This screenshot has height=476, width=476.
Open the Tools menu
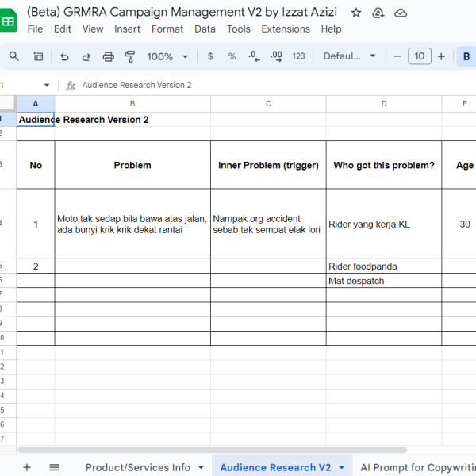239,29
